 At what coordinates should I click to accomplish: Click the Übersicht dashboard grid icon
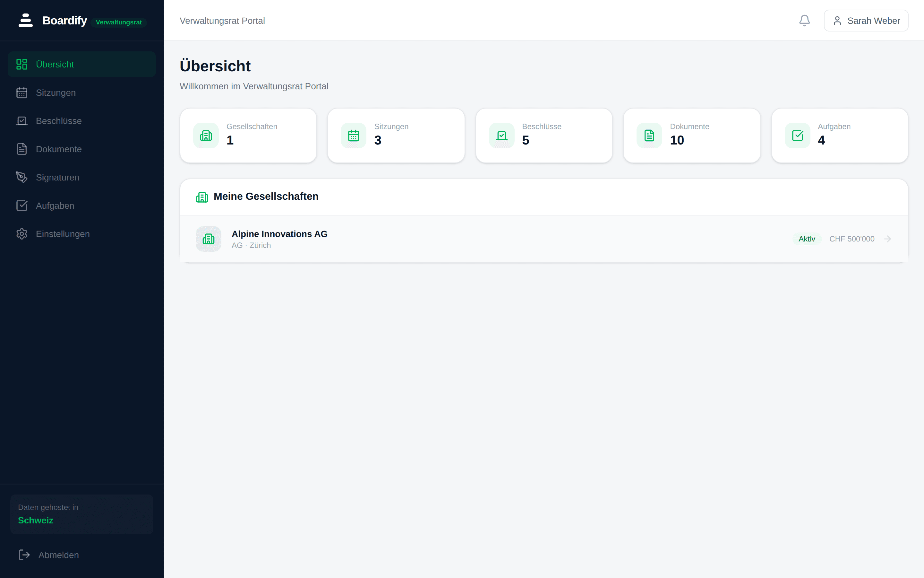pyautogui.click(x=22, y=64)
